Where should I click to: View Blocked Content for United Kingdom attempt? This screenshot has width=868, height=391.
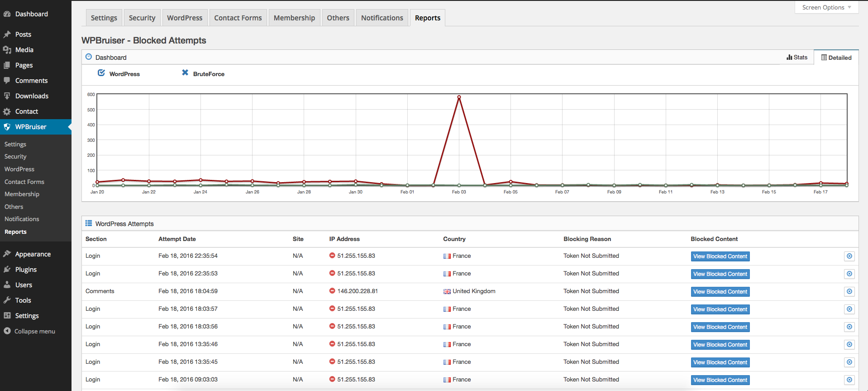tap(720, 292)
